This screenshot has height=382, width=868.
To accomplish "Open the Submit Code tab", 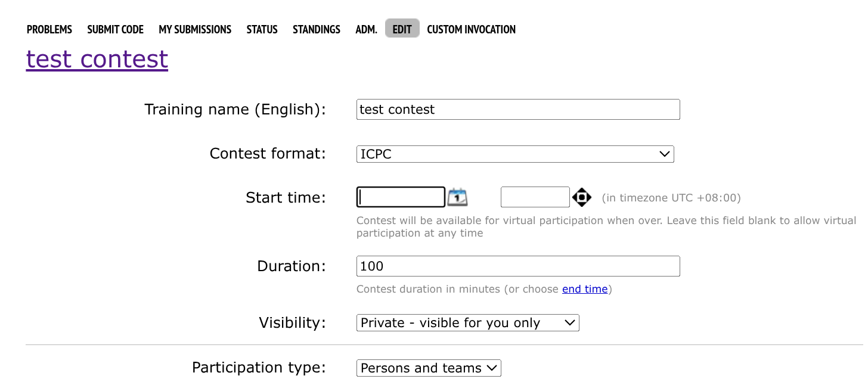I will (115, 29).
